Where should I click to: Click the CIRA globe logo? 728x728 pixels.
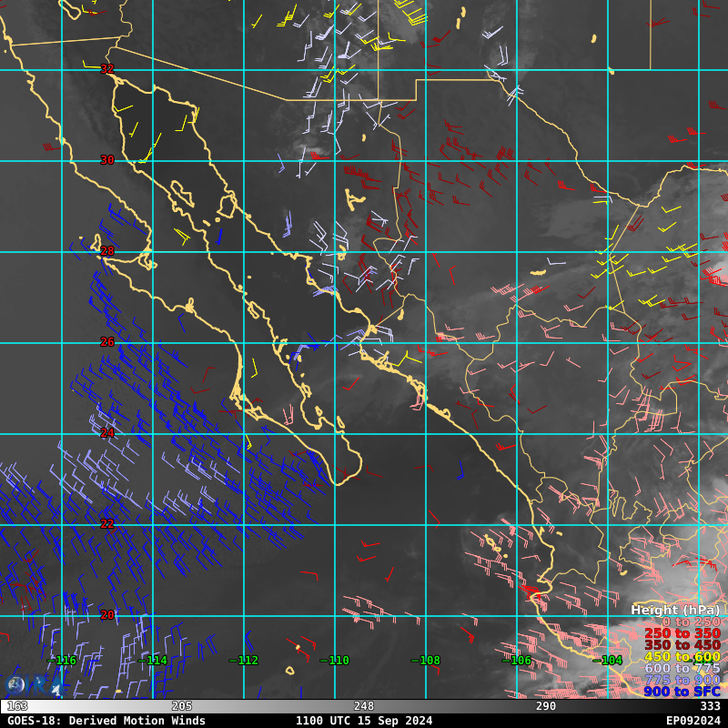coord(15,686)
